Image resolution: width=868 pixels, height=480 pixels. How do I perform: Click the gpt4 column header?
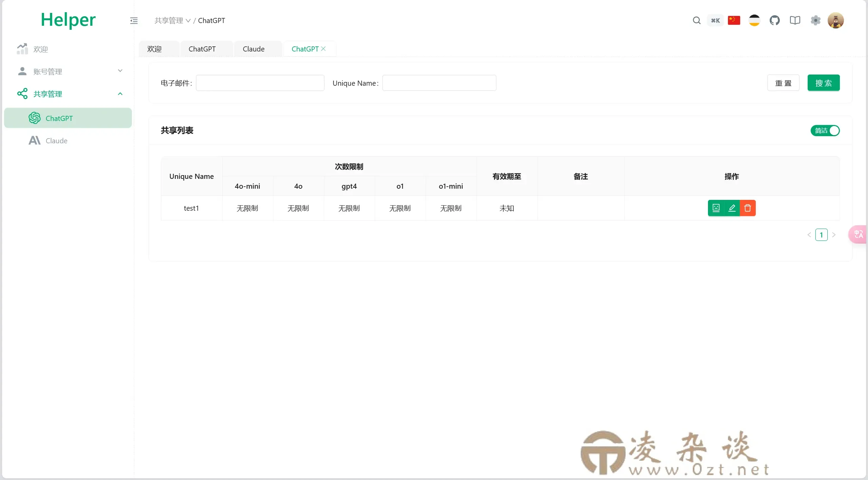(x=349, y=186)
